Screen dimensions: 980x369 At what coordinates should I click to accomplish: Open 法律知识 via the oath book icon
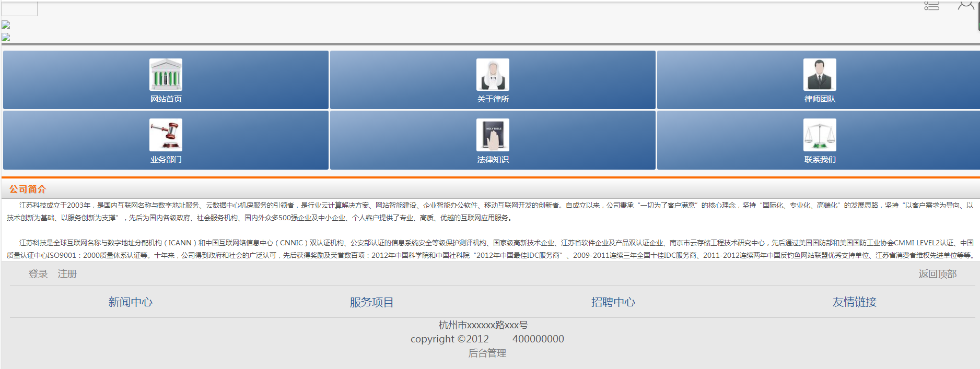pos(492,135)
